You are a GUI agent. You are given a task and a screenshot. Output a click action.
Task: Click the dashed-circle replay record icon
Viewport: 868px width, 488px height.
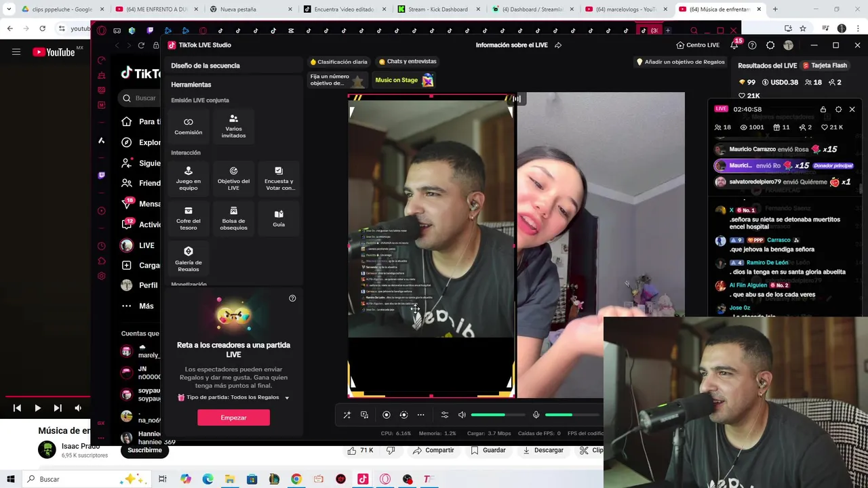pyautogui.click(x=403, y=415)
